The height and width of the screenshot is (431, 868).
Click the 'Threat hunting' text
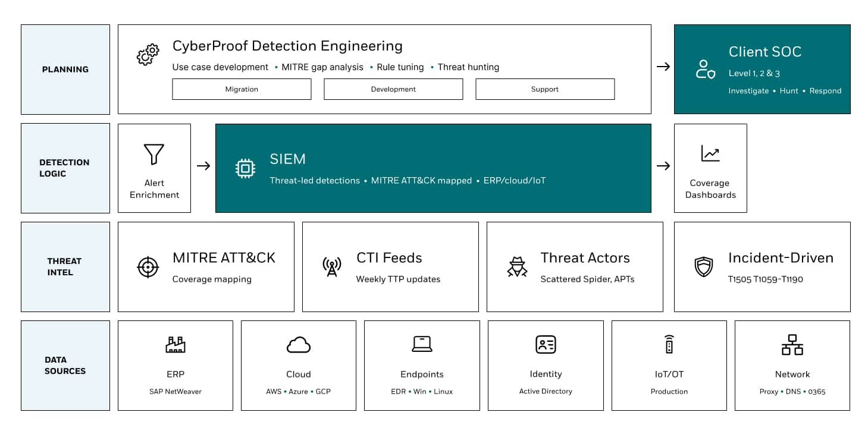coord(468,67)
